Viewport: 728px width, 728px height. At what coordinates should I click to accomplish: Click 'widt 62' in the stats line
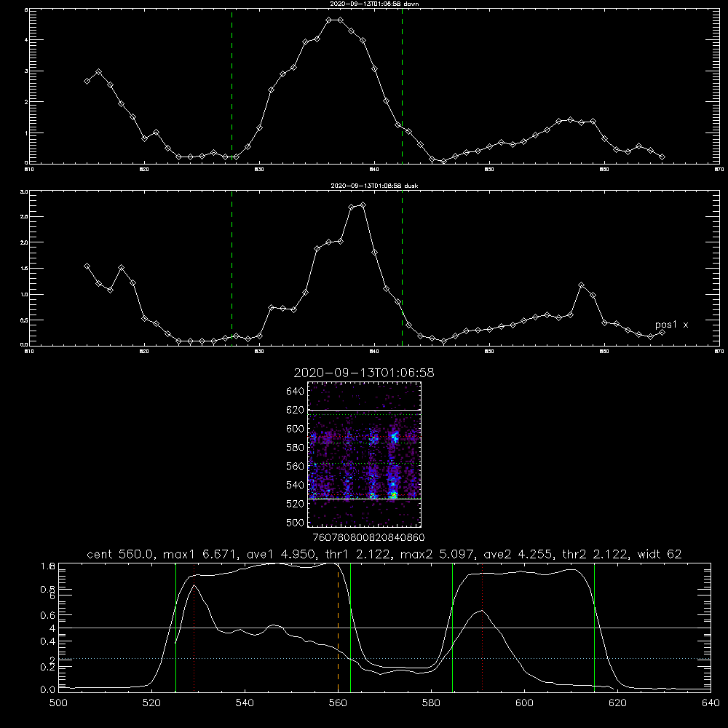click(x=660, y=554)
